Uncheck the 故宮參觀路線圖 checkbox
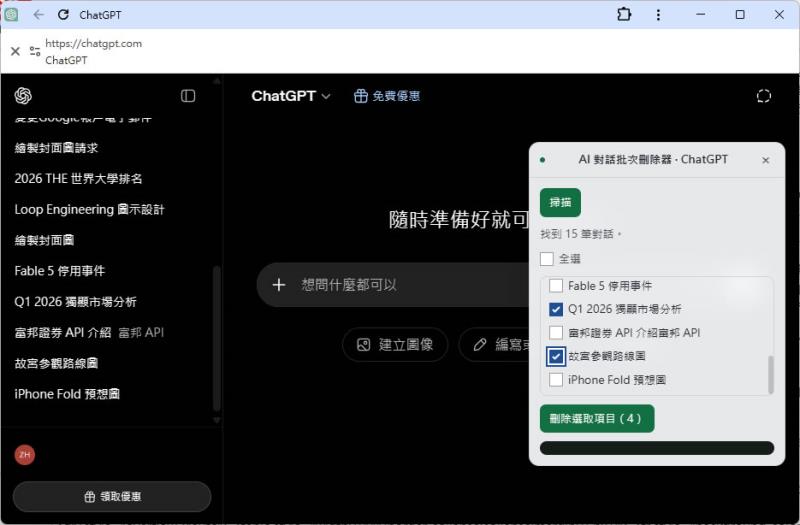Image resolution: width=800 pixels, height=525 pixels. pyautogui.click(x=556, y=356)
